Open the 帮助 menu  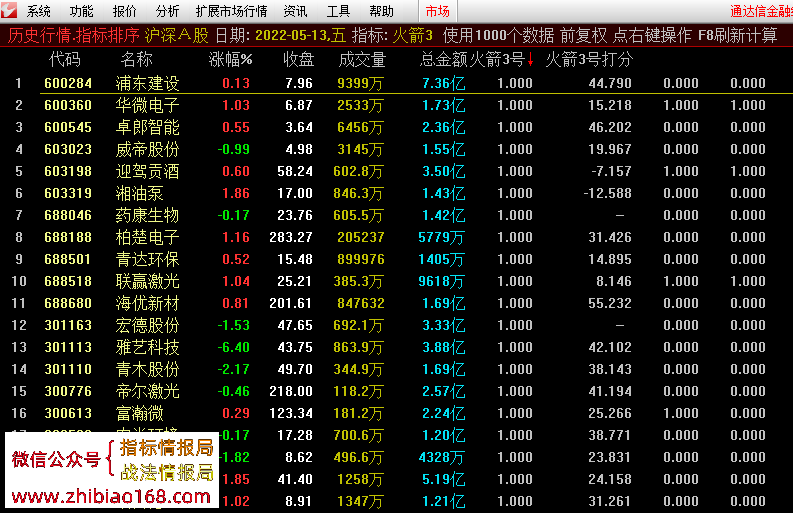382,11
